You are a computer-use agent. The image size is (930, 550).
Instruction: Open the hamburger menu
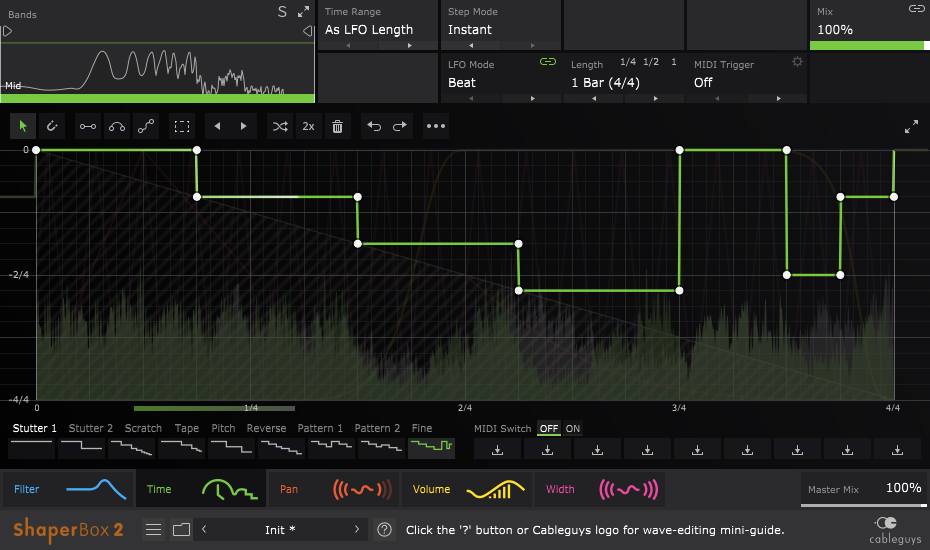(154, 529)
